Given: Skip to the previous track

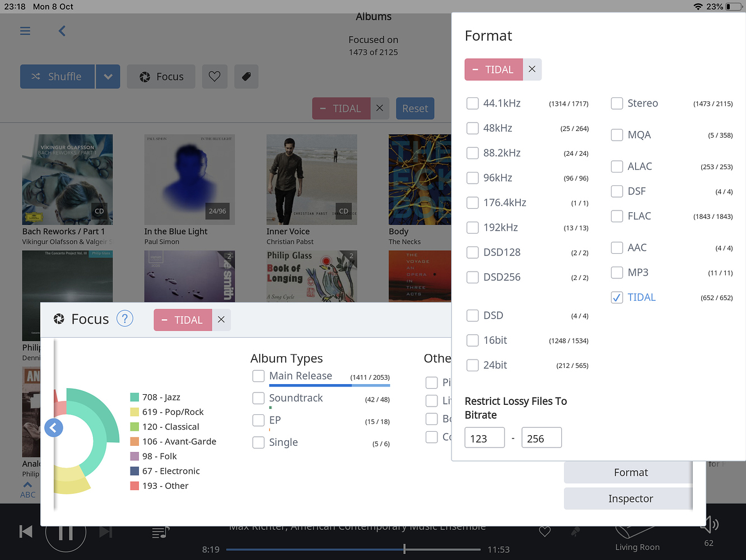Looking at the screenshot, I should click(x=26, y=531).
